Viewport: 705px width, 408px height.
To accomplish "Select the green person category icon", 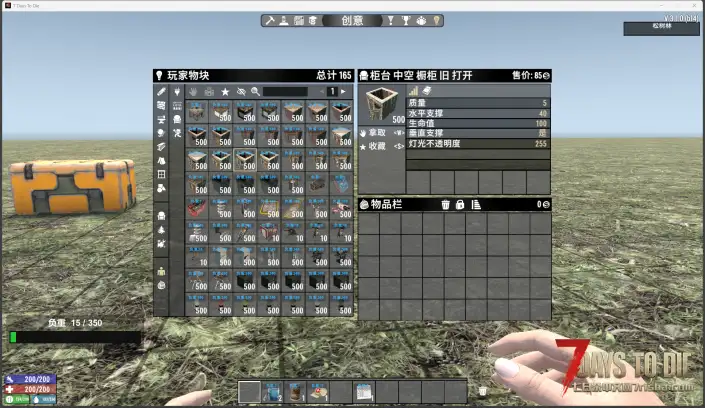I will click(161, 271).
